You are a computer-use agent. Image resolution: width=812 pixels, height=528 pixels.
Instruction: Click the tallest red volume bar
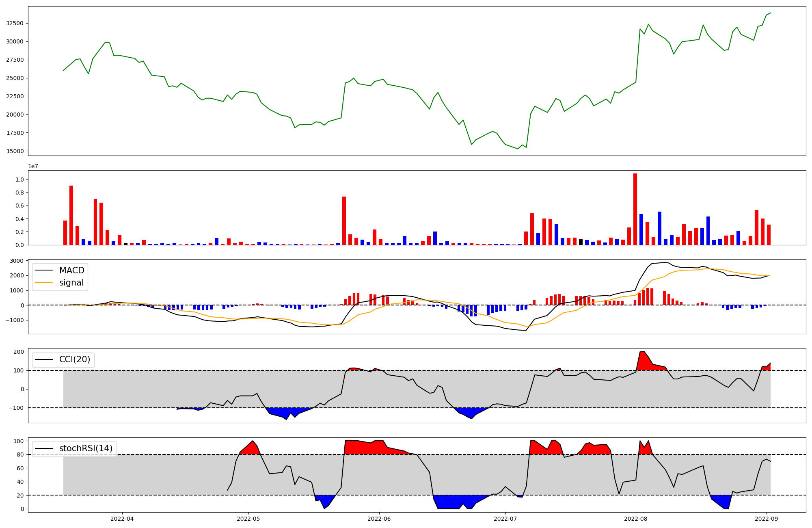point(635,209)
